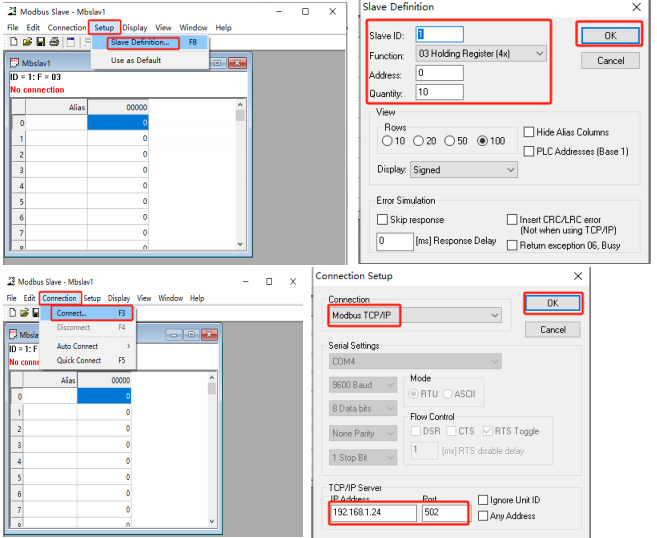
Task: Click the Quantity field showing 10
Action: pyautogui.click(x=440, y=92)
